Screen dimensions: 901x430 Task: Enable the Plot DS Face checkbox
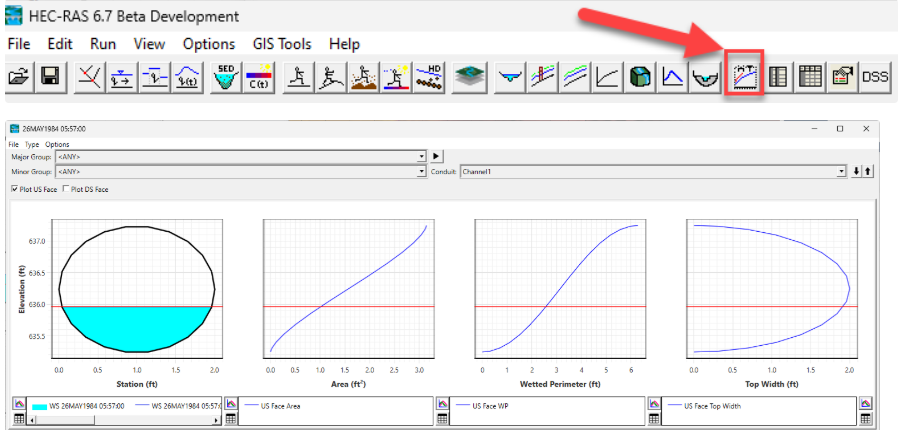(67, 189)
